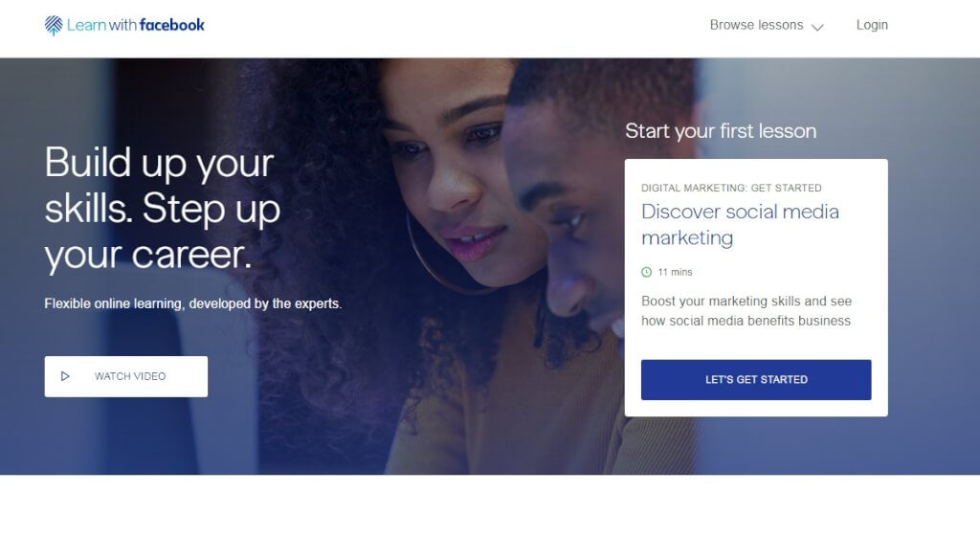Click the Flexible online learning subtitle text
This screenshot has height=538, width=980.
coord(193,303)
